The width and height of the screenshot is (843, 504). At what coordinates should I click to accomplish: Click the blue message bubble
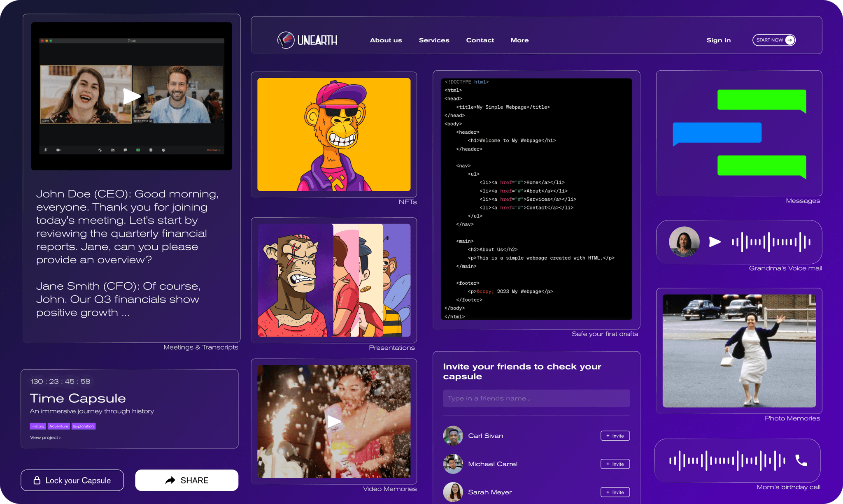click(x=717, y=133)
